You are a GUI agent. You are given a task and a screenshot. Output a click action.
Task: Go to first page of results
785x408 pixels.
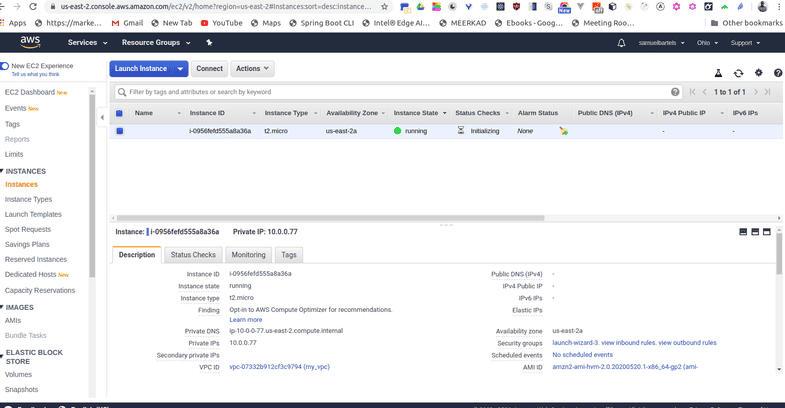pyautogui.click(x=692, y=92)
